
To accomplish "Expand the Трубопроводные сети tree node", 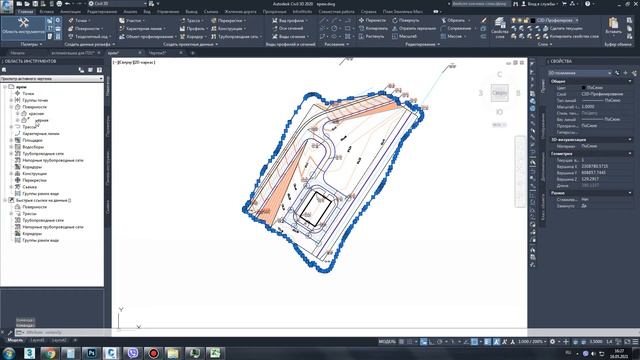I will point(11,153).
